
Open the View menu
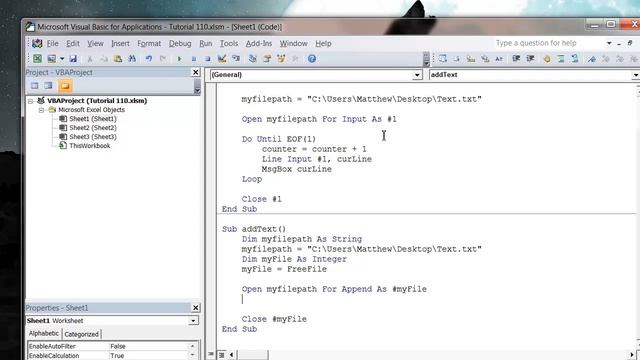95,43
